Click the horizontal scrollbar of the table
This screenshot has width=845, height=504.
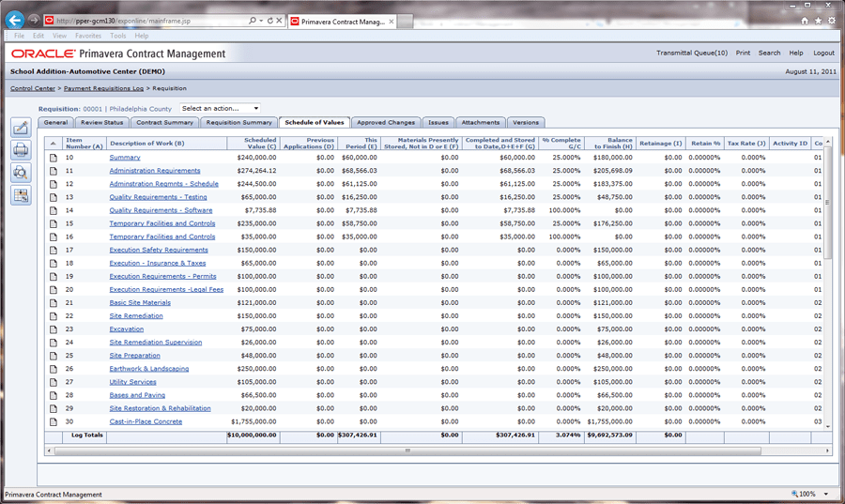click(x=407, y=451)
